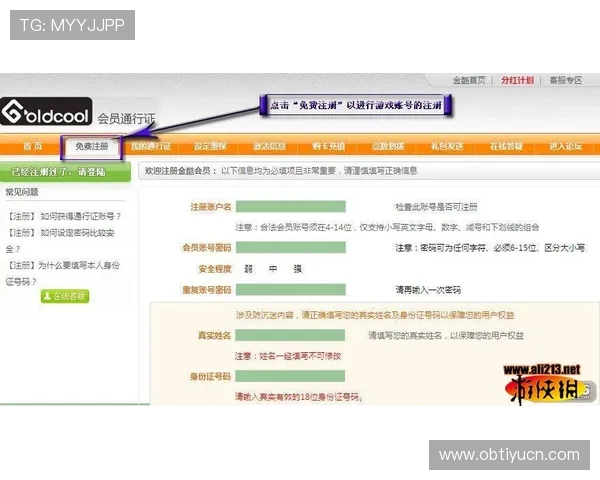Focus the 注册账户名 input field
Screen dimensions: 600x480
(x=291, y=207)
